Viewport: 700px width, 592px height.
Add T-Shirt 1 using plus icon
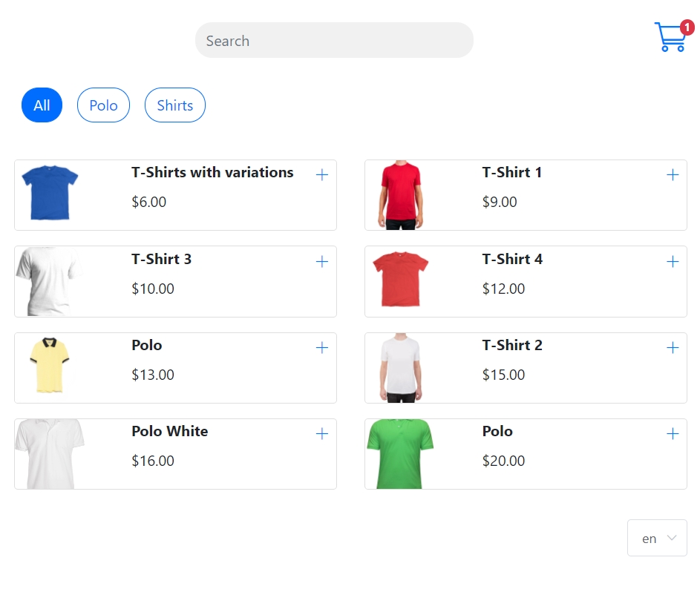coord(673,175)
